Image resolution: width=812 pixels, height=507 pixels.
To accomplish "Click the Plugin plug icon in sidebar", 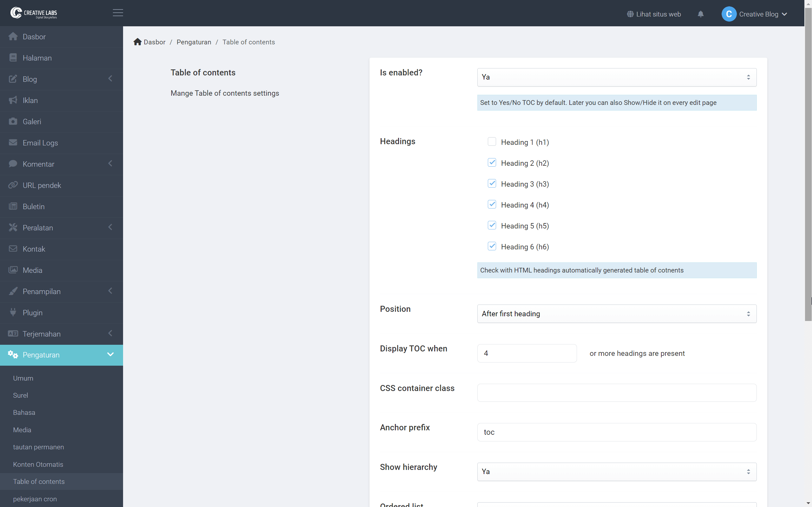I will pyautogui.click(x=13, y=312).
